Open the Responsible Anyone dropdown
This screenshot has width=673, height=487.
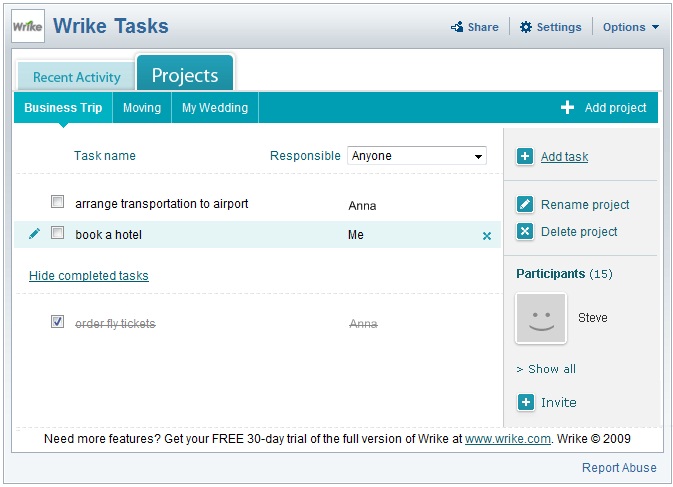416,156
